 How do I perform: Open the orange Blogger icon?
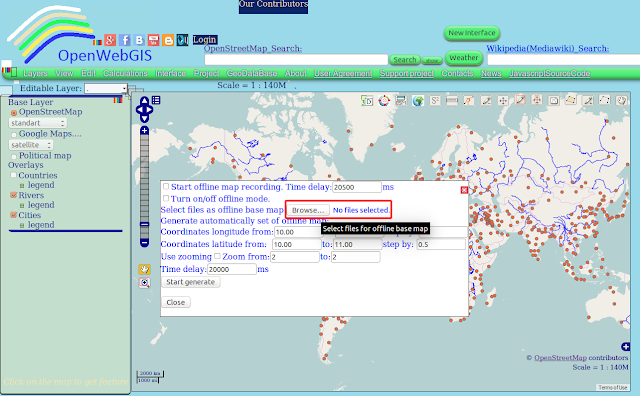click(168, 40)
